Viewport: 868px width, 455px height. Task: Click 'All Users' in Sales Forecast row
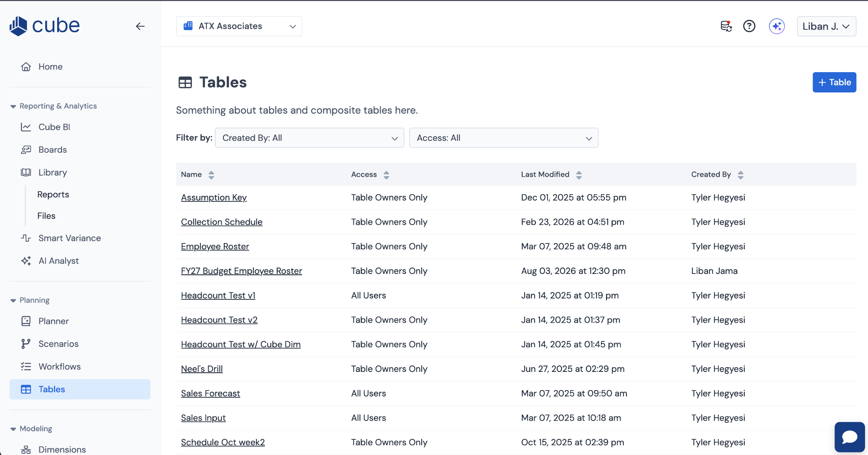[x=369, y=394]
